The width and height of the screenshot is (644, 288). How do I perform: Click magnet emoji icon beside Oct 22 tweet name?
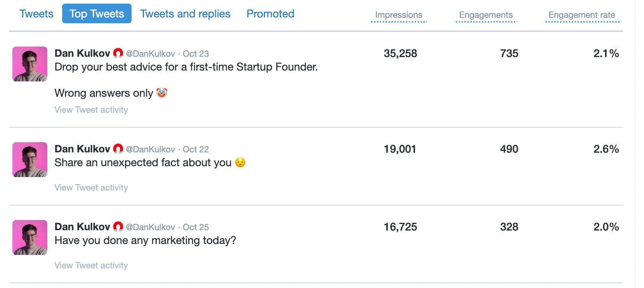pos(118,149)
